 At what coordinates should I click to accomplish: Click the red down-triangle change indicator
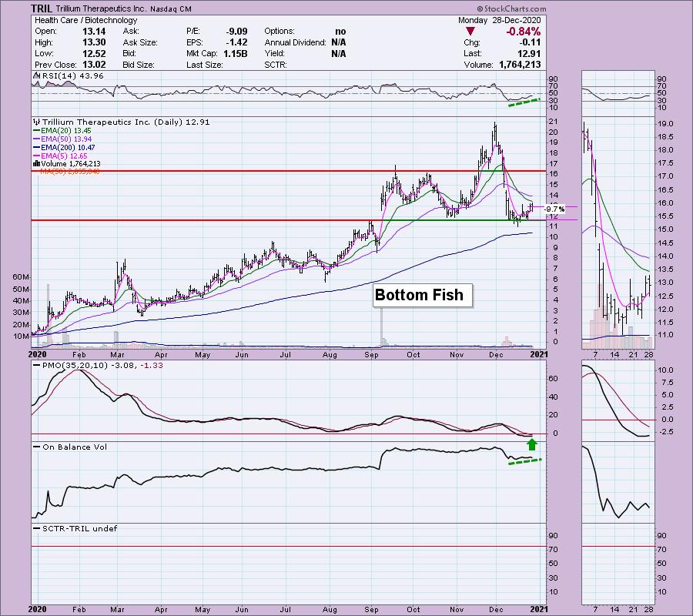pos(470,32)
